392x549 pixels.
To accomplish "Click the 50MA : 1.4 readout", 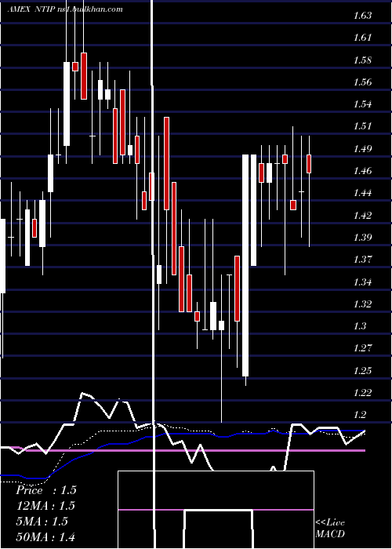I will (x=45, y=536).
